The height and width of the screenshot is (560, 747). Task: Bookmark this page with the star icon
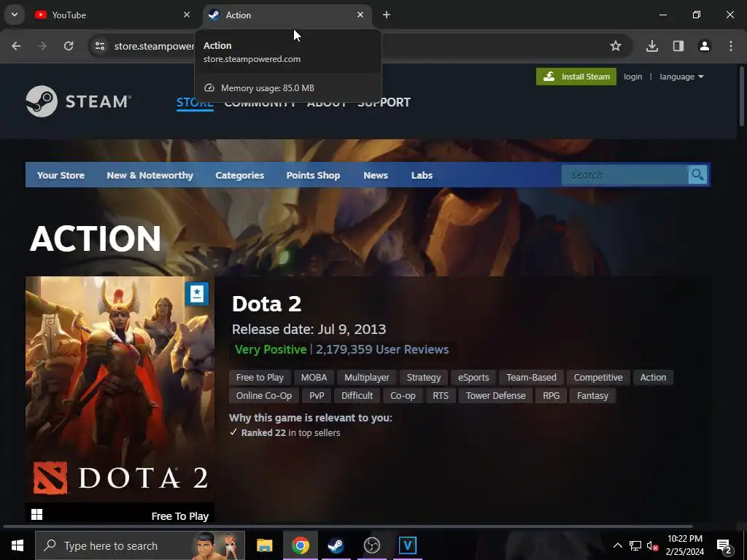click(616, 46)
